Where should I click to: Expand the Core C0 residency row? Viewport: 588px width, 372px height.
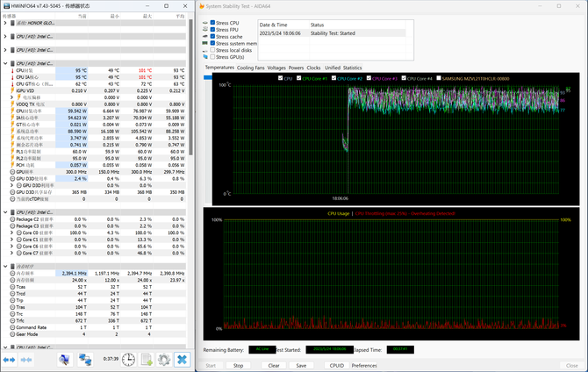click(11, 232)
